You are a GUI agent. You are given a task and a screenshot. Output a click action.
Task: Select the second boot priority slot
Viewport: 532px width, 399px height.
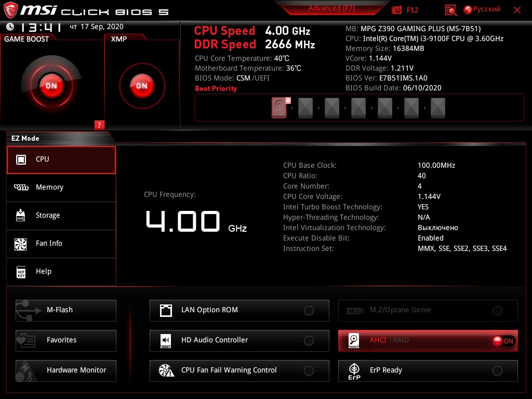(x=305, y=108)
